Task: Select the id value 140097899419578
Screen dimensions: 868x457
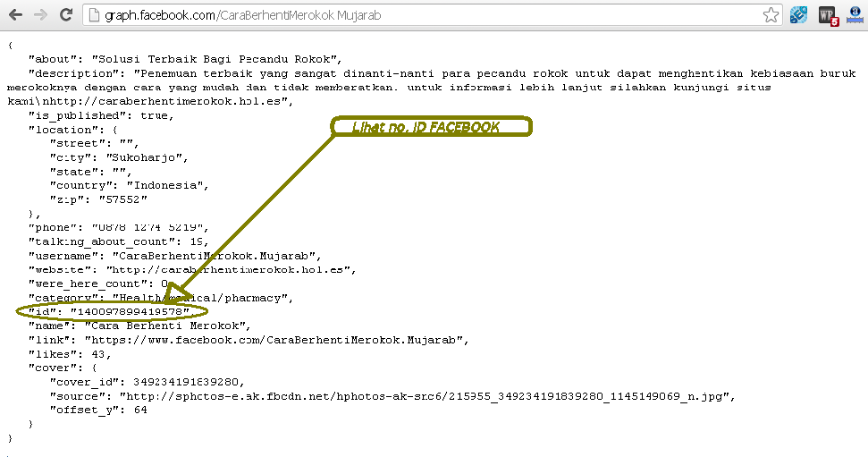Action: 131,312
